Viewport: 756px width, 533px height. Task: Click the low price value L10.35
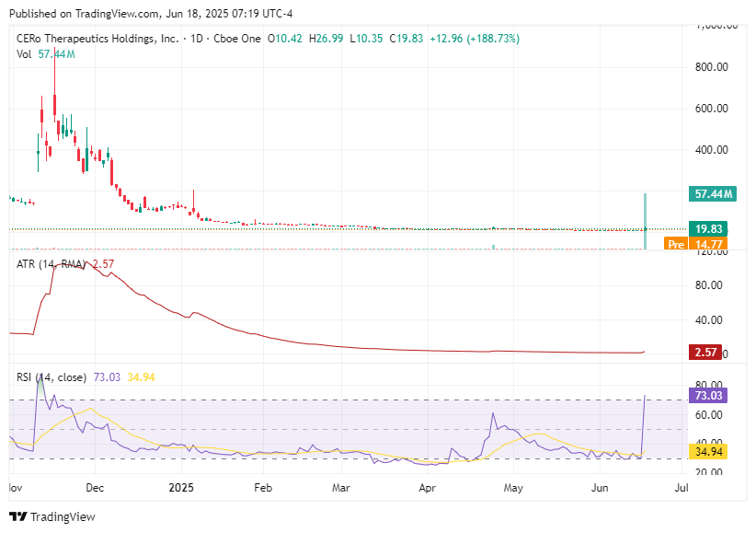click(366, 39)
